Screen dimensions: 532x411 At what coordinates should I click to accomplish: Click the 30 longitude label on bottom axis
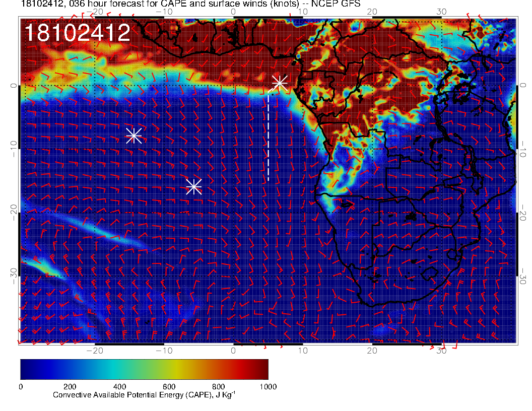pos(441,351)
